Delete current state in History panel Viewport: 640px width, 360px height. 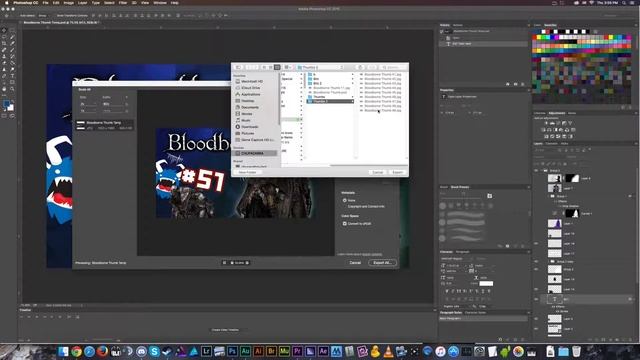(523, 84)
